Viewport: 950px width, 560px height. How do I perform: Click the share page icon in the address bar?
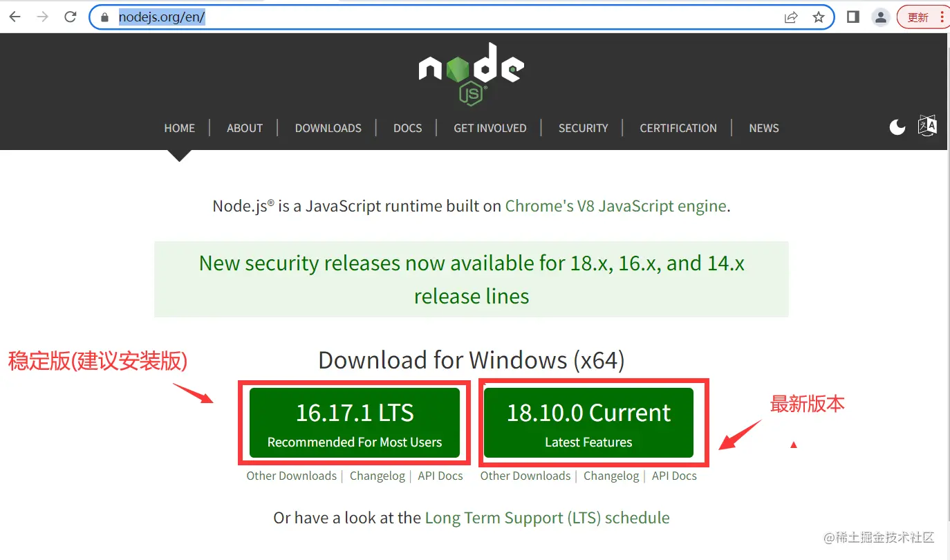[791, 18]
